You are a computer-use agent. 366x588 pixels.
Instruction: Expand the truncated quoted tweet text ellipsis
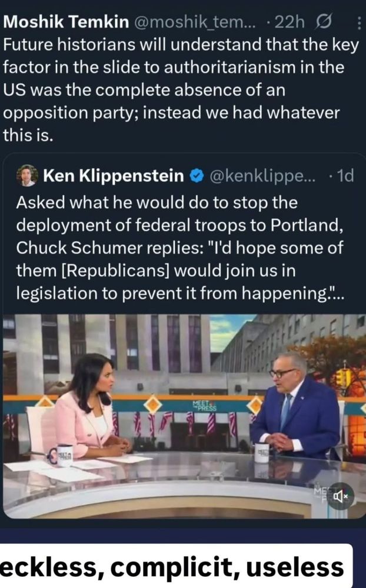pyautogui.click(x=337, y=293)
